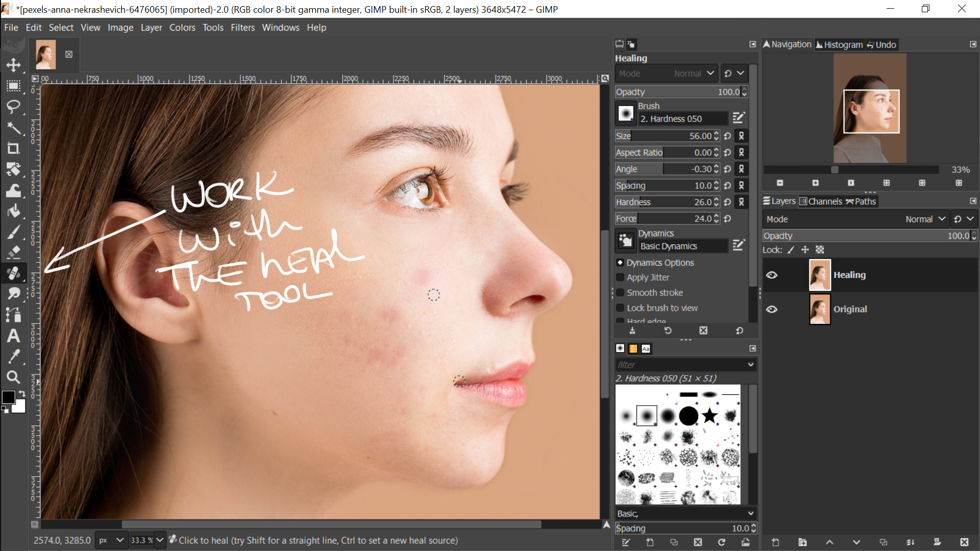
Task: Enable Smooth stroke option
Action: [620, 293]
